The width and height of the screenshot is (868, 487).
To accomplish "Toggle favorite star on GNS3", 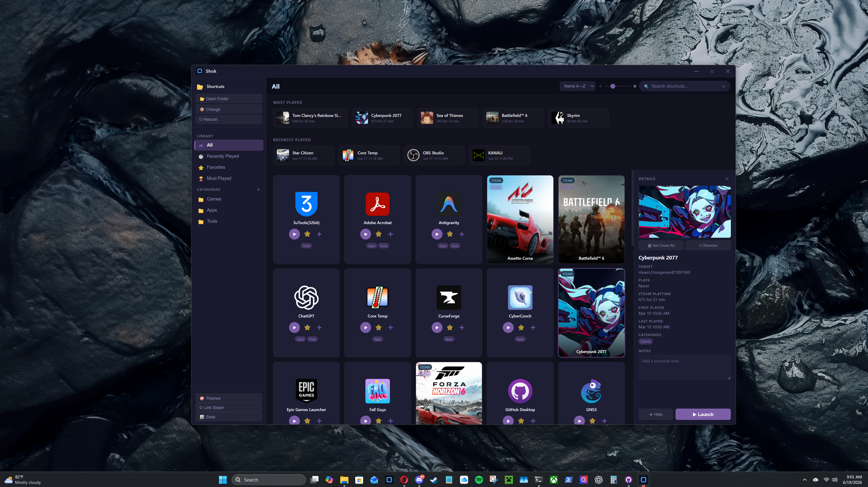I will pyautogui.click(x=592, y=421).
